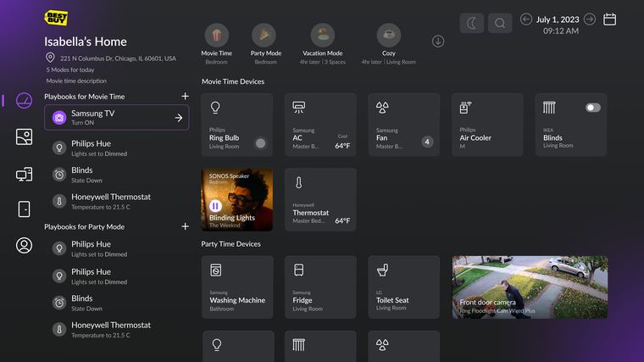The height and width of the screenshot is (362, 644).
Task: Select Blinds under Party Mode playbooks
Action: pos(117,303)
